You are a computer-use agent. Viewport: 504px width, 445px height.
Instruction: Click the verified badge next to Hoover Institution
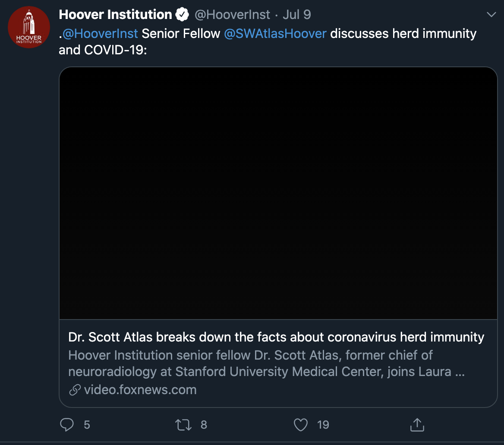[182, 15]
